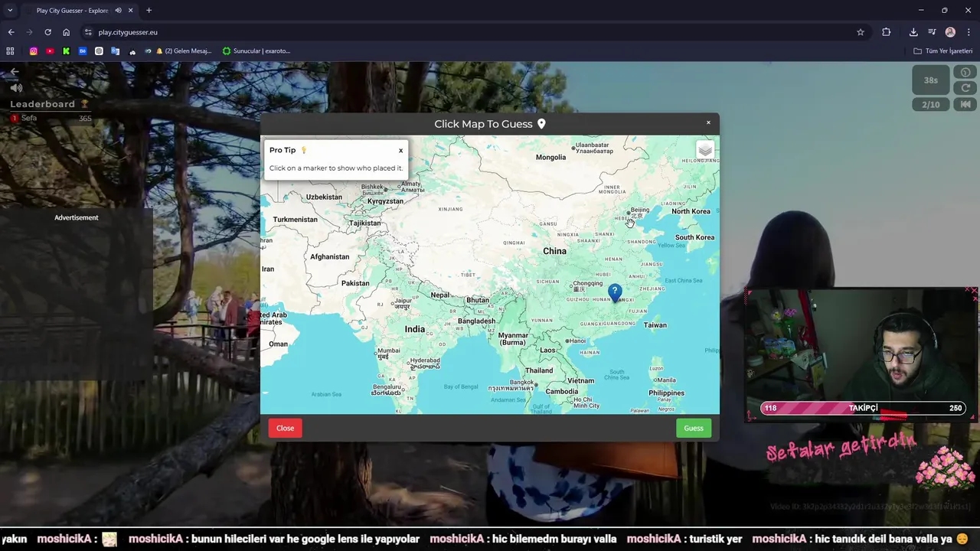Click the skip-back rewind icon
Screen dimensions: 980x551
click(965, 105)
